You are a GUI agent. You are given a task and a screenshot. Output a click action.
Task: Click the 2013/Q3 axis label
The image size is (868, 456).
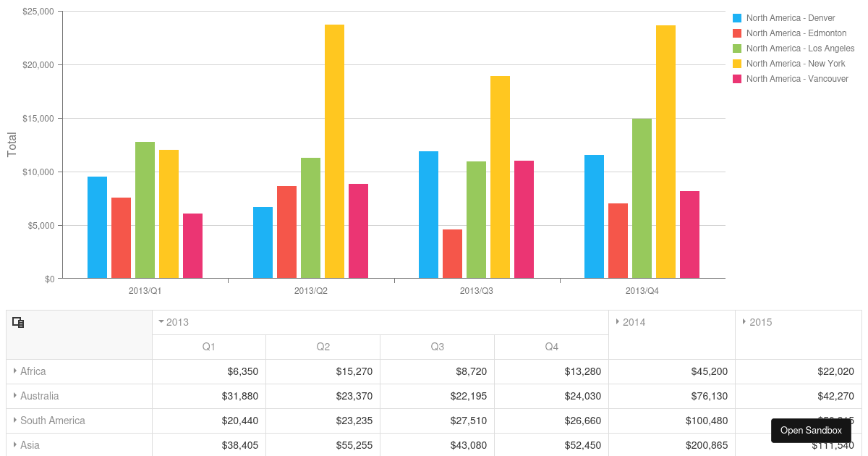click(x=477, y=291)
